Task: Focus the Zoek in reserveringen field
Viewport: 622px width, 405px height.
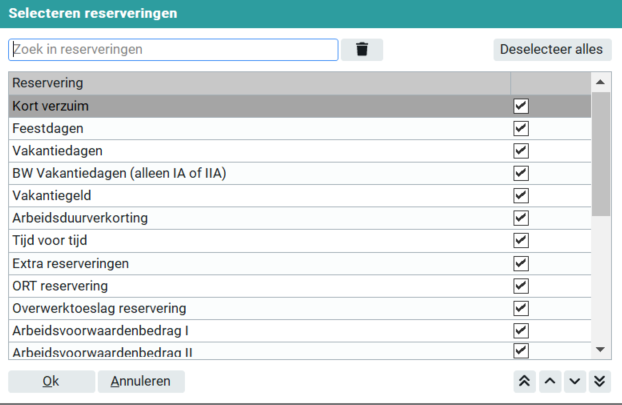Action: tap(173, 50)
